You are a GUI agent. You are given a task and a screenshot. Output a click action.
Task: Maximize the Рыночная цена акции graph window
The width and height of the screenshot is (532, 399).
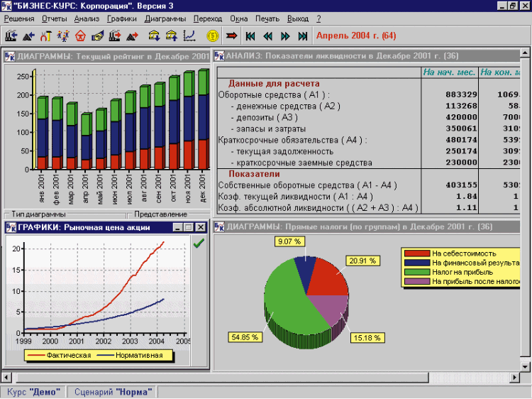click(189, 227)
